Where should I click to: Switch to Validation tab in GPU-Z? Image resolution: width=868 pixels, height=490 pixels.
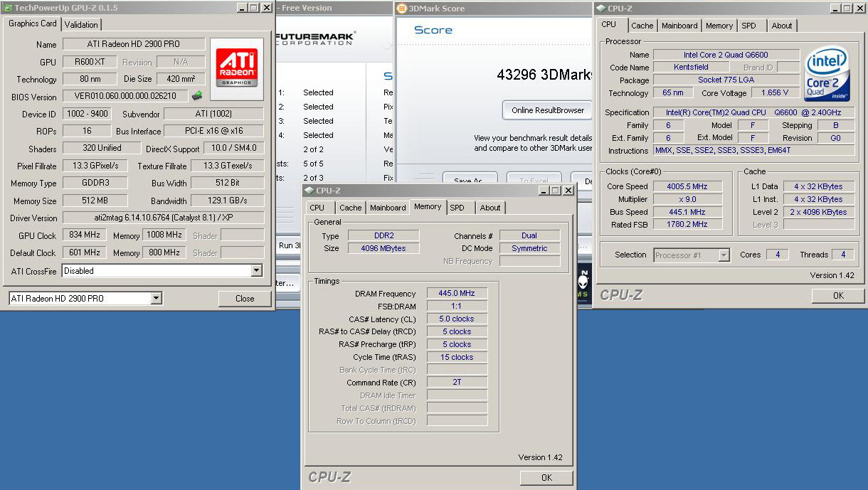[x=81, y=25]
